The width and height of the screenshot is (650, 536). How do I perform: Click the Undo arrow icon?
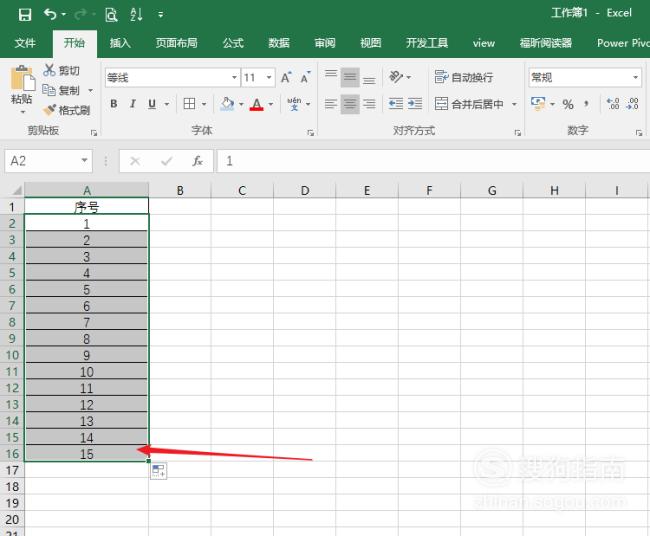[50, 15]
